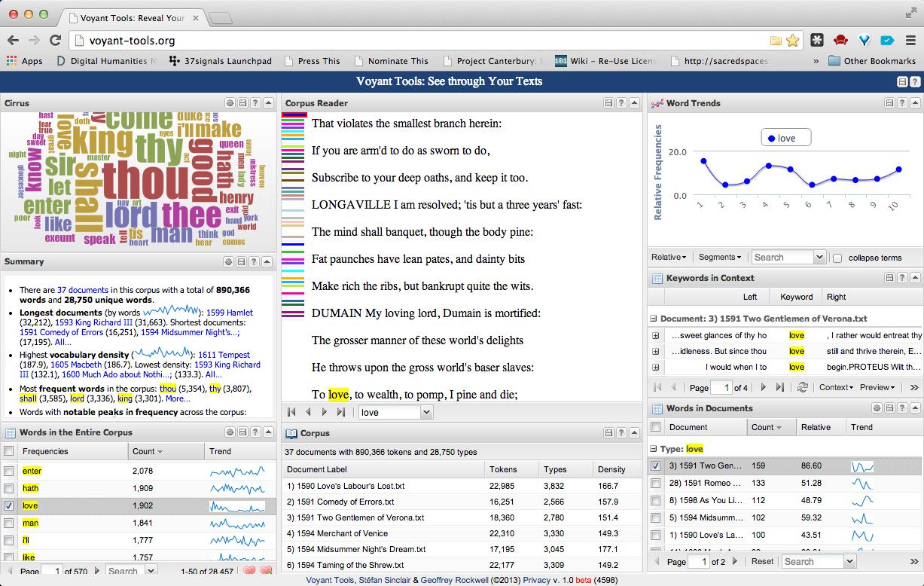The height and width of the screenshot is (586, 924).
Task: Click Keyword column header
Action: [796, 297]
